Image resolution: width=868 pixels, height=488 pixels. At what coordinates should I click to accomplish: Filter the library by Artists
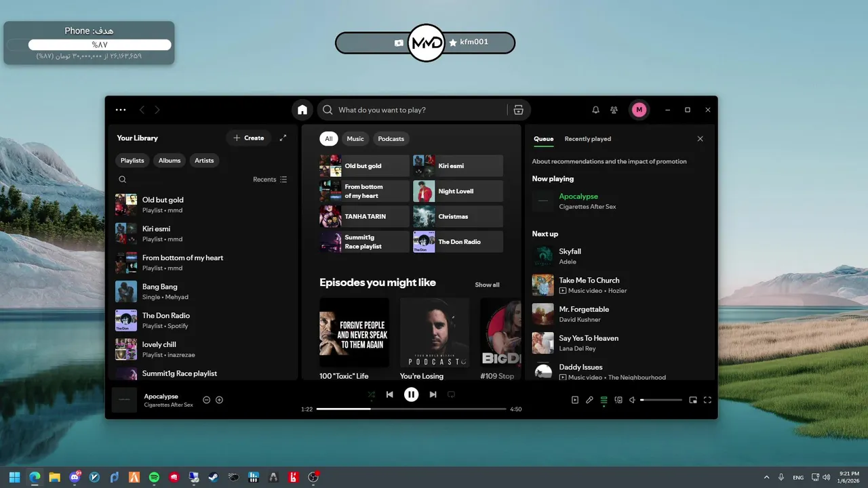(204, 161)
